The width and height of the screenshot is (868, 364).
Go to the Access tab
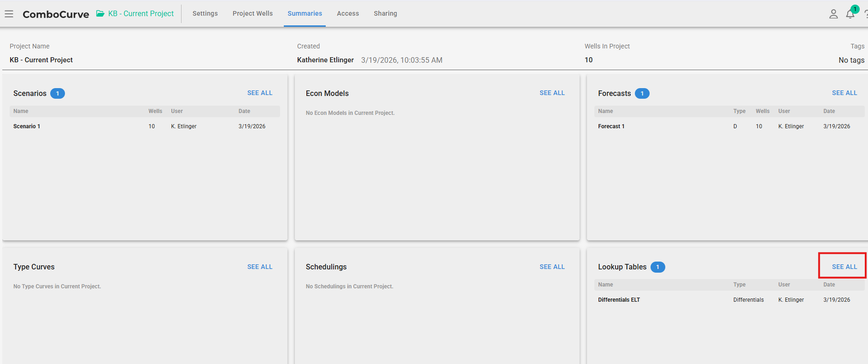[348, 14]
